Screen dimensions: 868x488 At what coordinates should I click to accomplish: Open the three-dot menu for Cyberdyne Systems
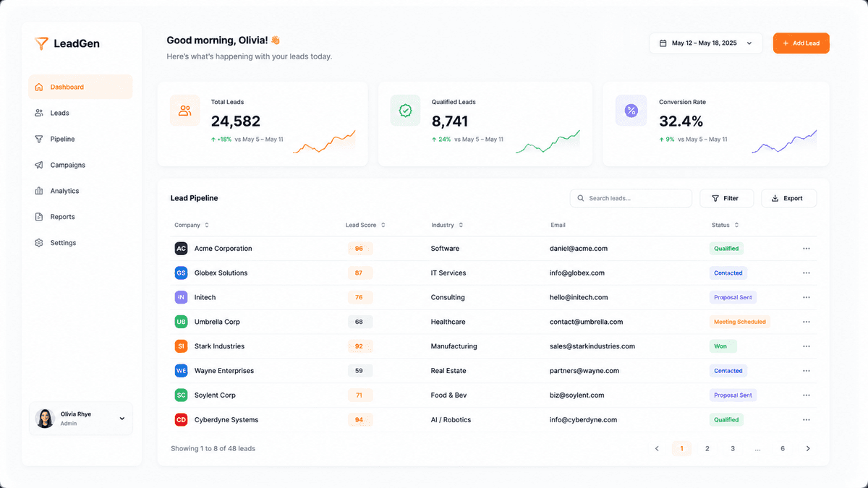(807, 420)
